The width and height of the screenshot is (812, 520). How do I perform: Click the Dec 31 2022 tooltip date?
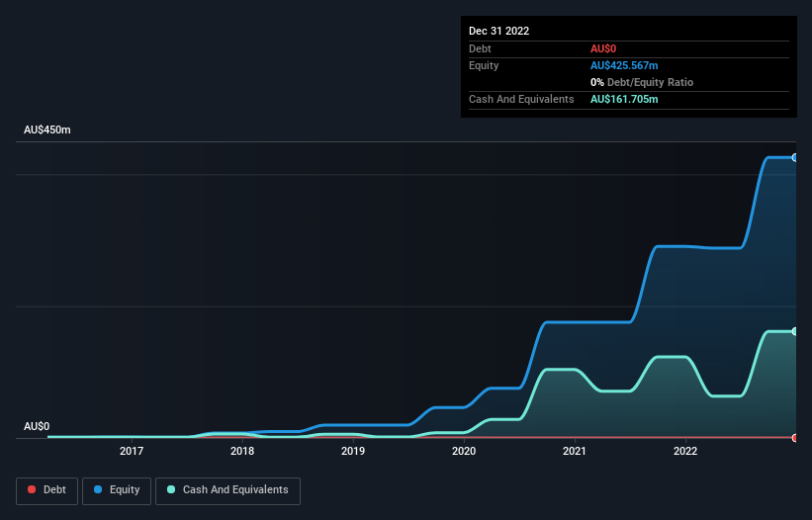pyautogui.click(x=499, y=31)
